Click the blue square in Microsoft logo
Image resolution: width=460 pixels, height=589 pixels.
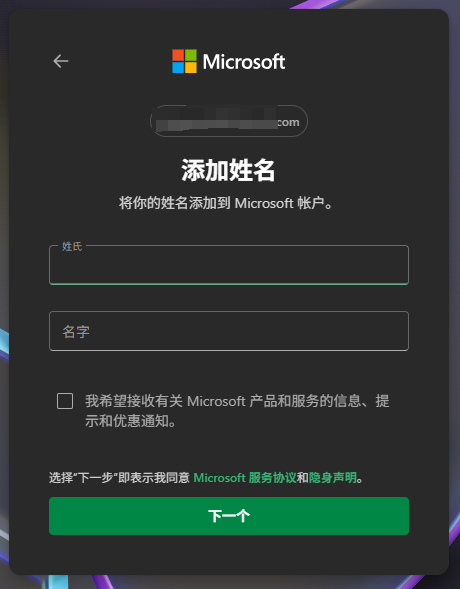tap(178, 67)
